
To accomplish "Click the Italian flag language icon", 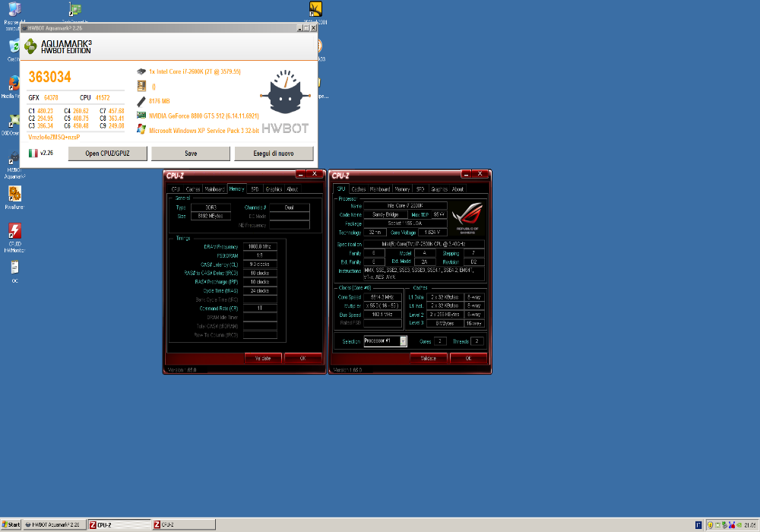I will [x=33, y=153].
